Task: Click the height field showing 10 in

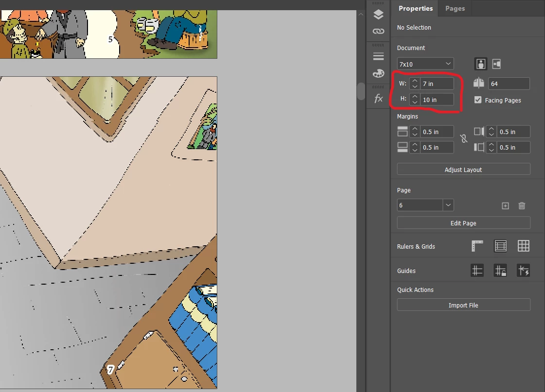Action: [437, 100]
